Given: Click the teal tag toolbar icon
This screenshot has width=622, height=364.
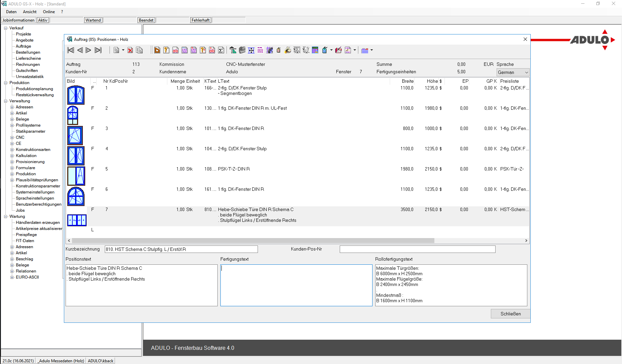Looking at the screenshot, I should pos(325,50).
